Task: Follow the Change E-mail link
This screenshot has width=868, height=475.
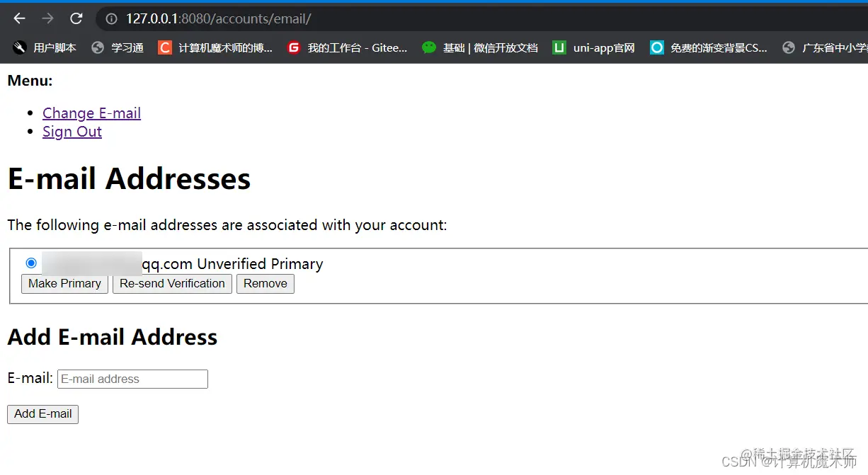Action: (91, 113)
